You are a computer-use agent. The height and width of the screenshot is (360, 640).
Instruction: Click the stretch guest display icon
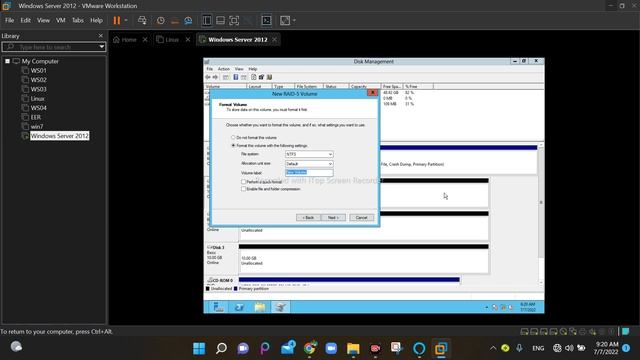[285, 20]
